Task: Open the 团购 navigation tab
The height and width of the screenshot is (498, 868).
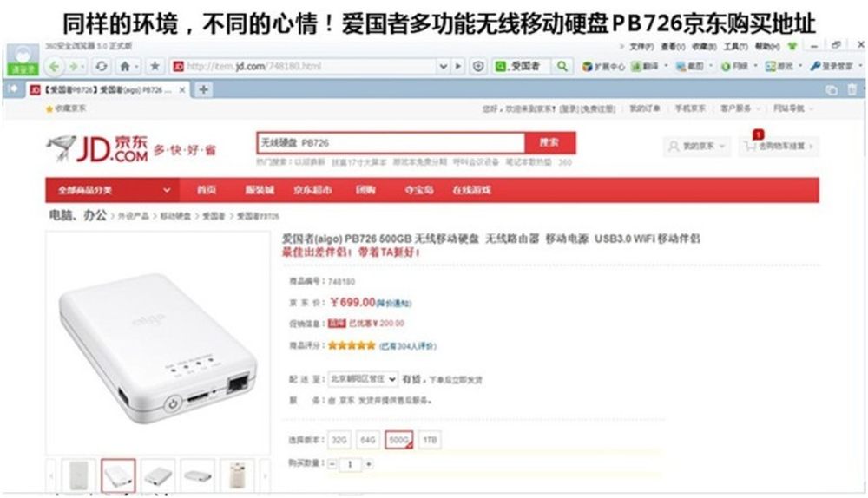Action: 365,190
